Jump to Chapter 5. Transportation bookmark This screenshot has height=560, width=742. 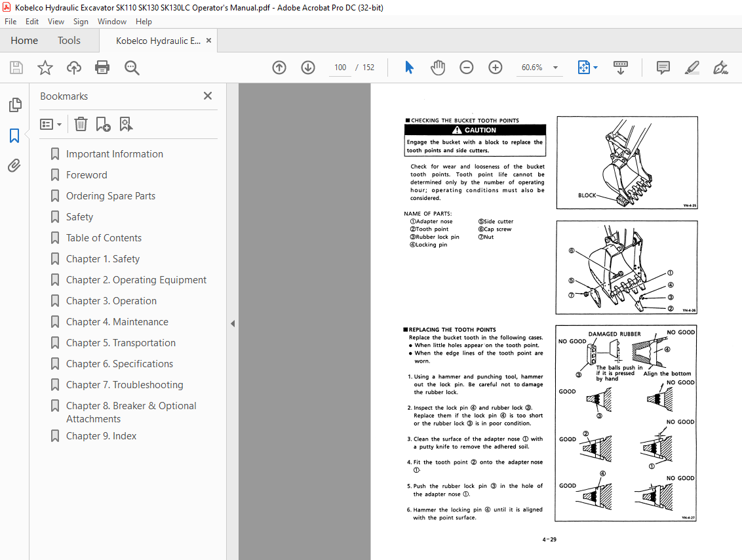pyautogui.click(x=121, y=343)
